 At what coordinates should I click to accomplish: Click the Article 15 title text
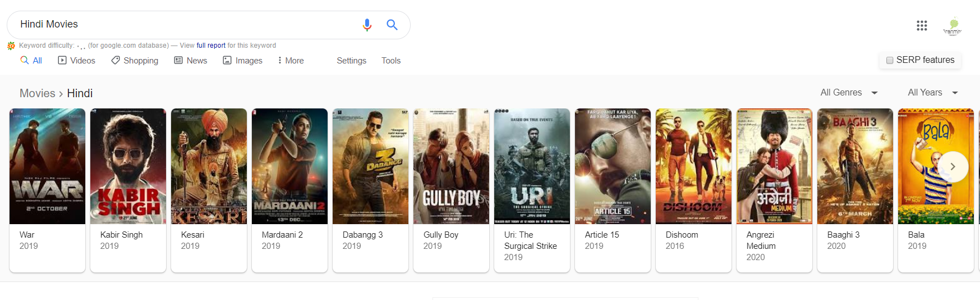click(602, 235)
